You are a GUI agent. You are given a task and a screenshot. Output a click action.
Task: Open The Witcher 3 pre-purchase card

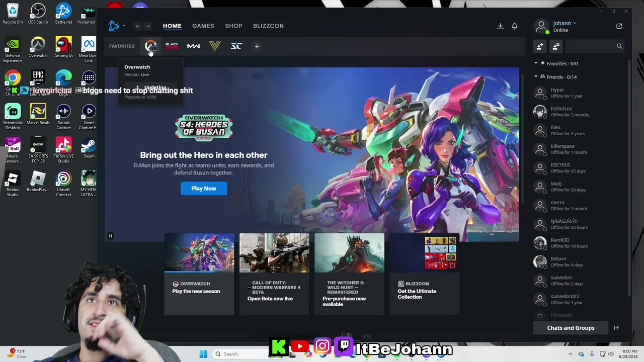click(349, 274)
